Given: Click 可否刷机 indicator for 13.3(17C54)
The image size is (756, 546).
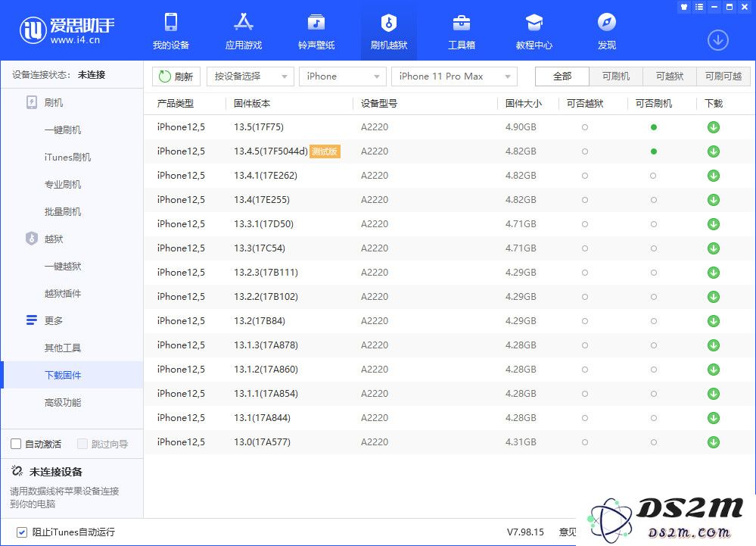Looking at the screenshot, I should click(653, 248).
